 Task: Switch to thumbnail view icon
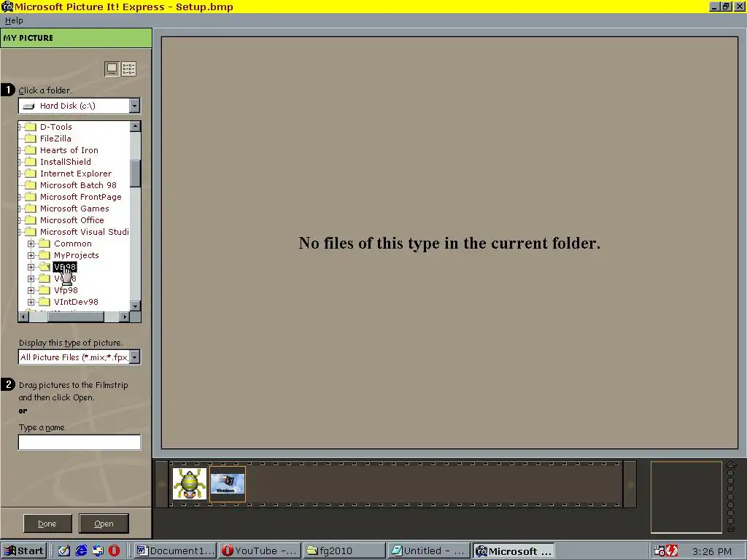(112, 69)
